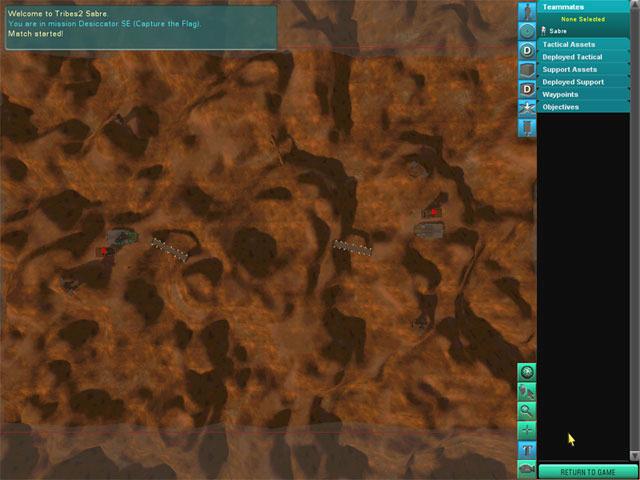This screenshot has width=640, height=480.
Task: Expand the Support Assets category
Action: click(x=584, y=69)
